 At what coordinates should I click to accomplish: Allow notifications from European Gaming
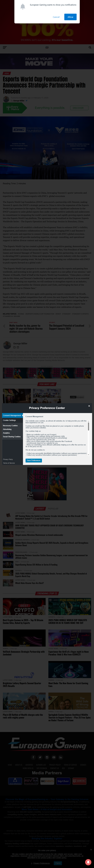point(70,17)
